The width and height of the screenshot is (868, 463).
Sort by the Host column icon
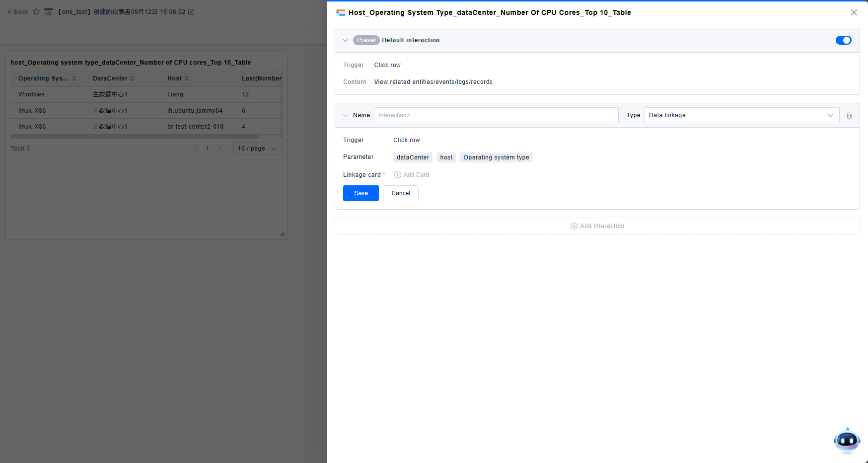[186, 78]
